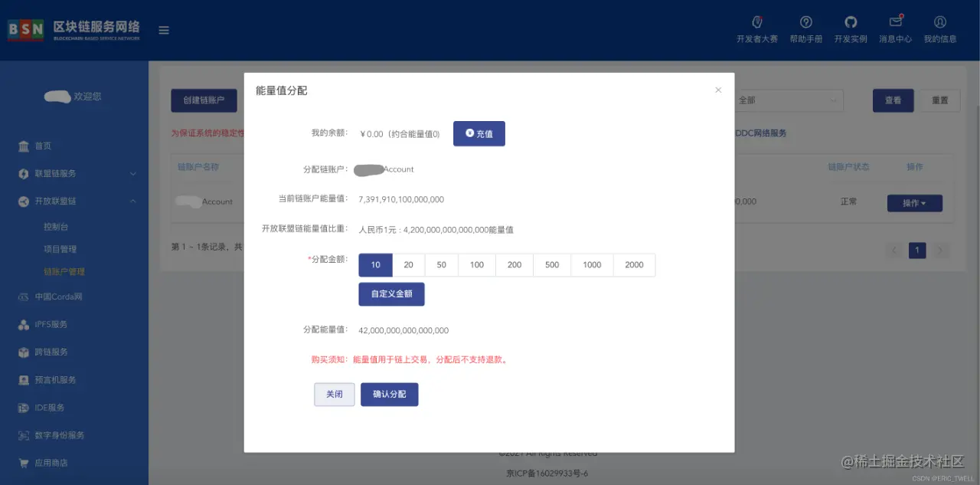Click the 数字身份服务 sidebar icon

[x=24, y=435]
